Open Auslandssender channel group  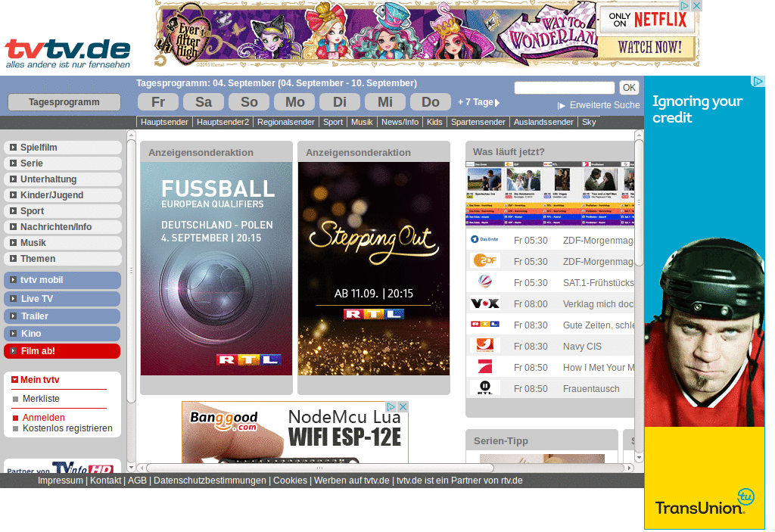pyautogui.click(x=543, y=122)
